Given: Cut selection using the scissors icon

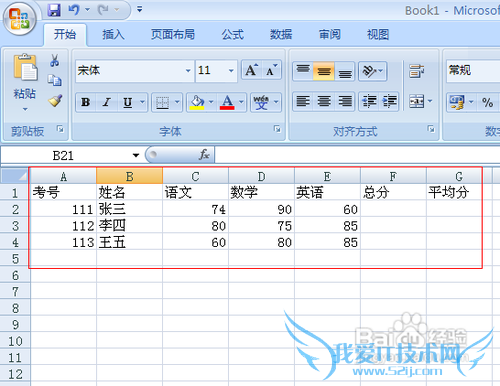Looking at the screenshot, I should point(55,61).
